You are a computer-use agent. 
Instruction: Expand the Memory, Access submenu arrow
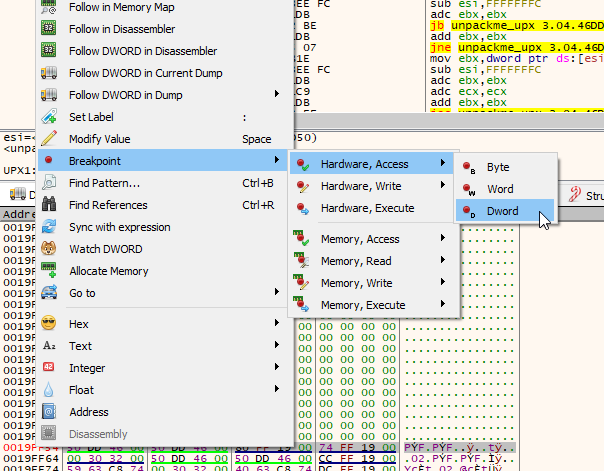pos(443,238)
